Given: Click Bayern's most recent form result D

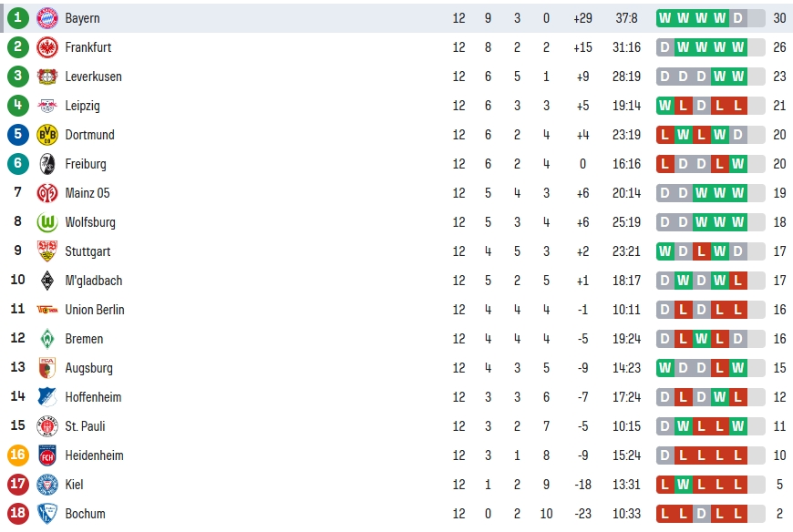Looking at the screenshot, I should click(x=738, y=18).
